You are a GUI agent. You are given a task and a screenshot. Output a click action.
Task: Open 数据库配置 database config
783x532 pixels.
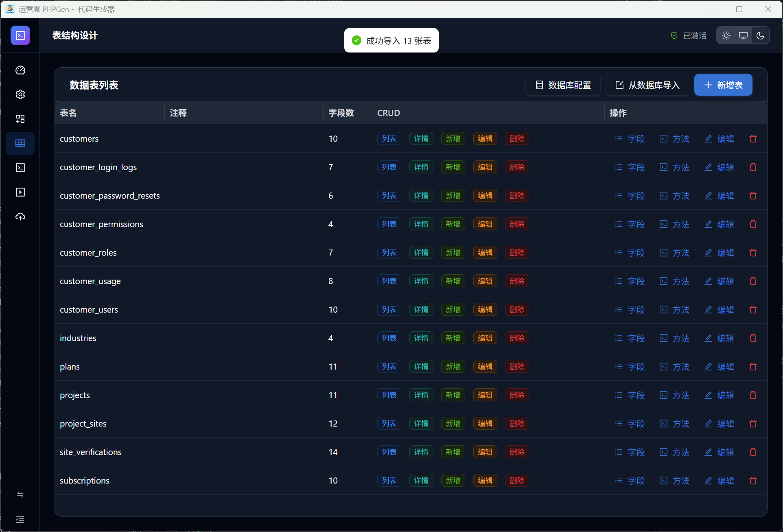coord(563,85)
